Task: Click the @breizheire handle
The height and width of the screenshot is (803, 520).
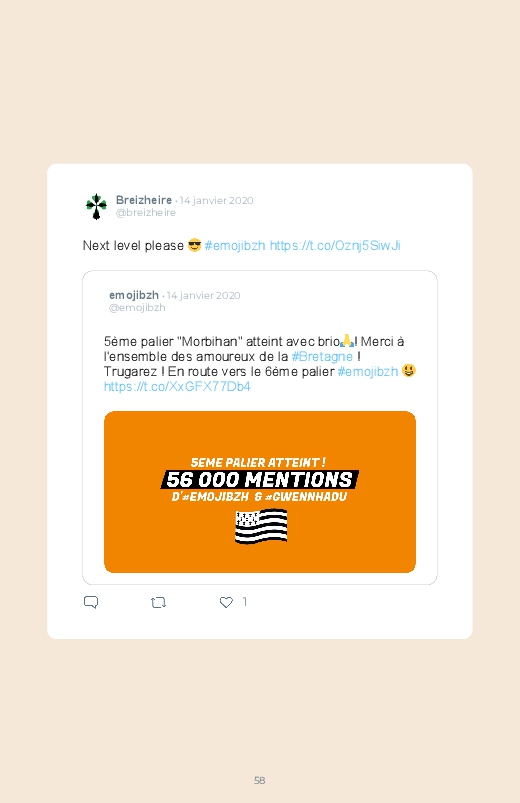Action: coord(145,213)
